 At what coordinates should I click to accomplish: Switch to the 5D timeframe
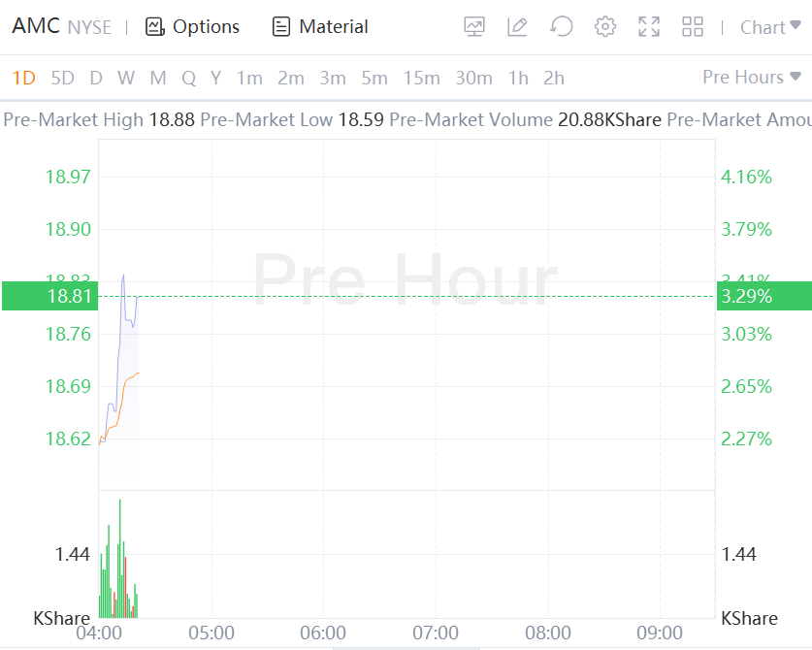click(x=62, y=78)
